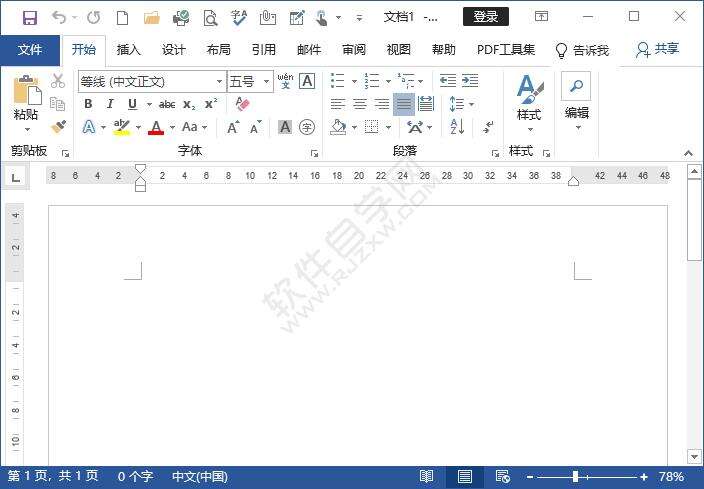
Task: Click text highlight yellow color button
Action: (x=122, y=128)
